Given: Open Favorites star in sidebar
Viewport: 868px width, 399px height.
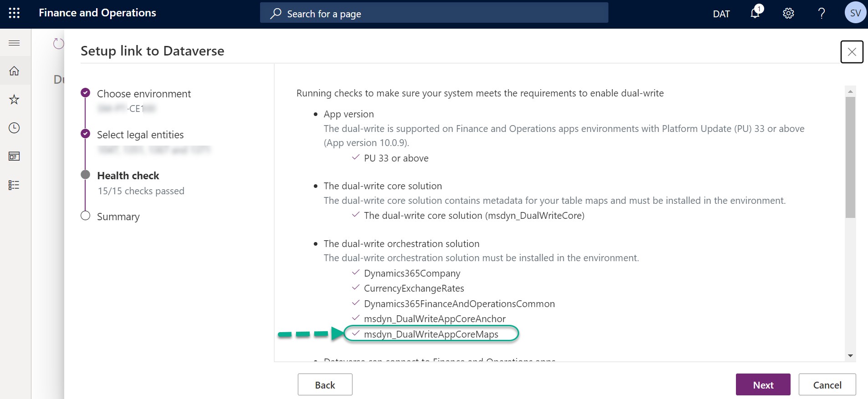Looking at the screenshot, I should point(14,100).
